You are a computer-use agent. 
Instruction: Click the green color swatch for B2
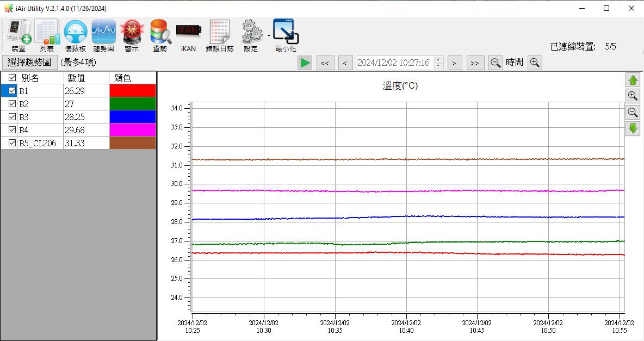pos(133,104)
